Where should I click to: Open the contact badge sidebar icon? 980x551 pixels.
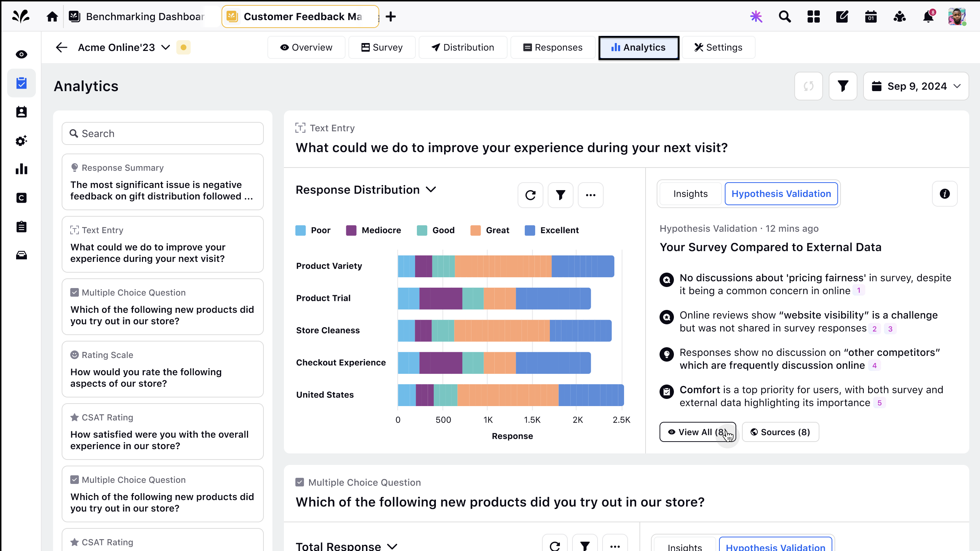pyautogui.click(x=21, y=112)
